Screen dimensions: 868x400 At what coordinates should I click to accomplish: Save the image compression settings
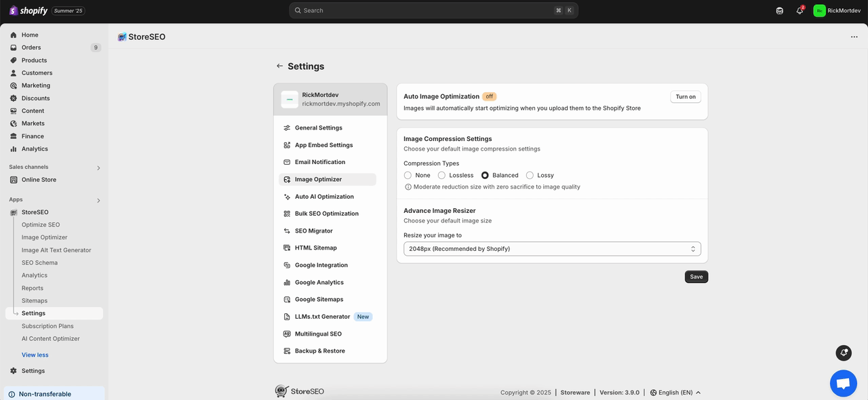click(x=696, y=277)
